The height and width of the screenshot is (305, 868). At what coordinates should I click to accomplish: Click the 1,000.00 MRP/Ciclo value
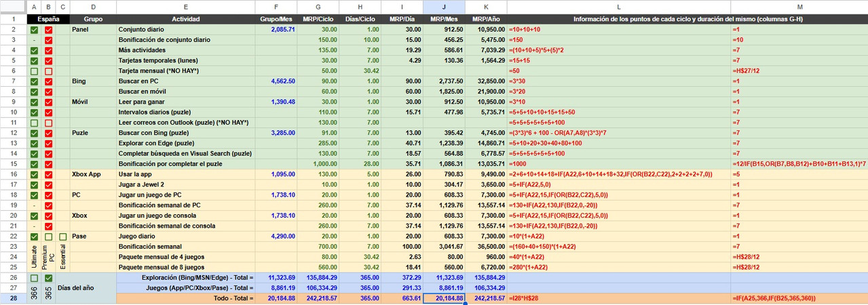[318, 164]
